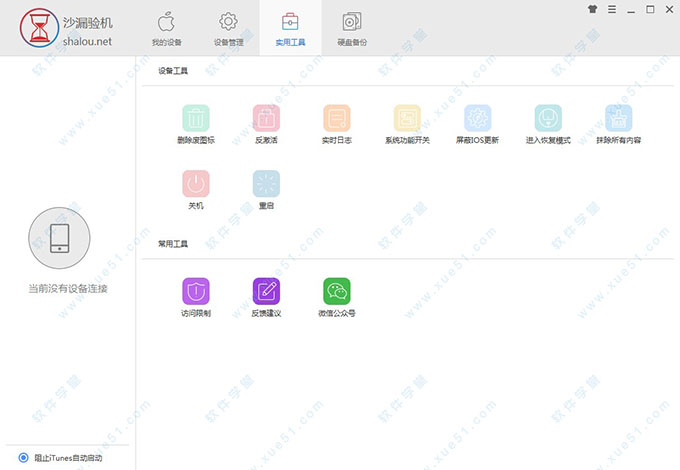Select the 实用工具 tab

[x=290, y=28]
